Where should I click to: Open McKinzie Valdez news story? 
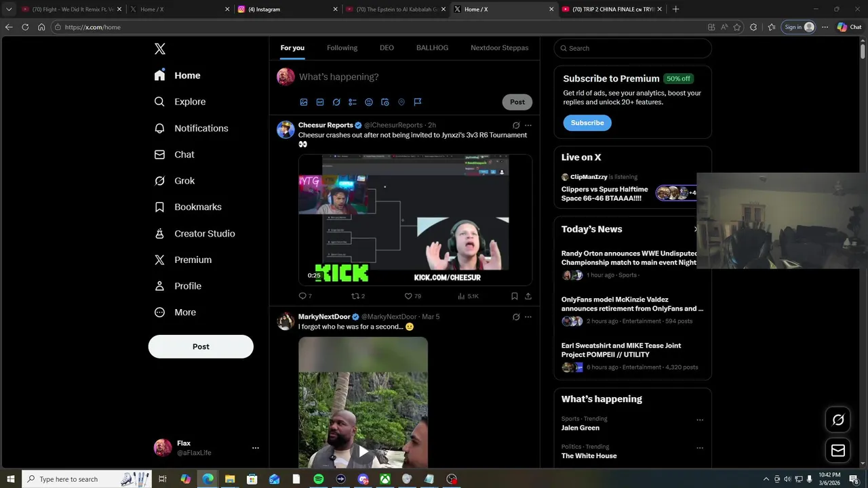pos(632,304)
